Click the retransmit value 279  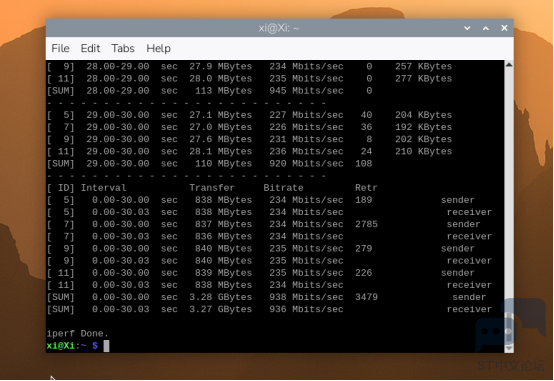[x=364, y=248]
